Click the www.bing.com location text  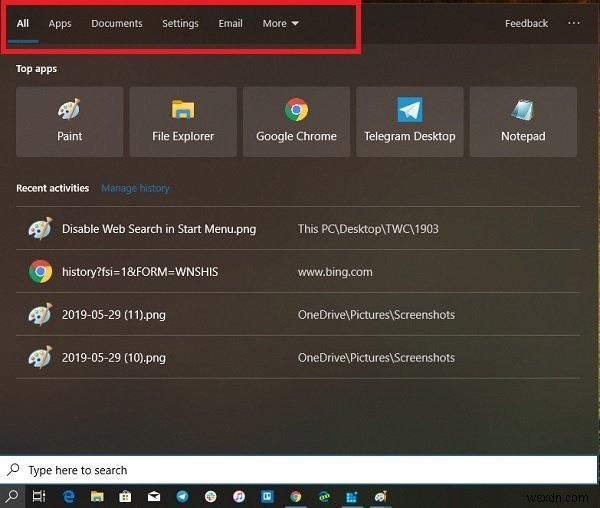point(335,272)
